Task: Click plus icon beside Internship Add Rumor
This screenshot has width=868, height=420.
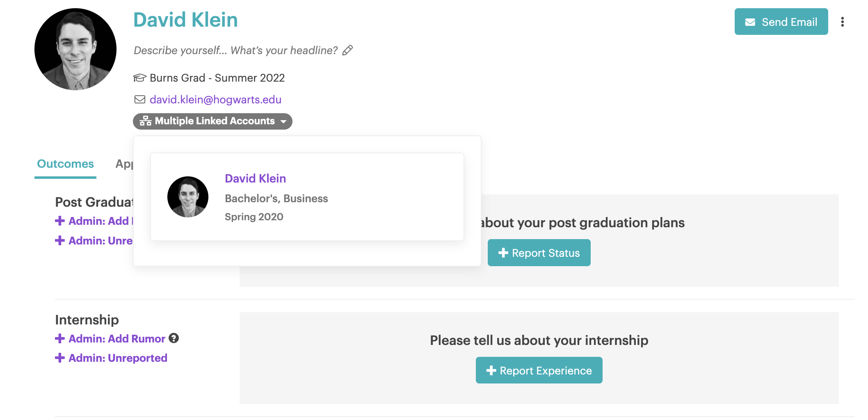Action: point(60,338)
